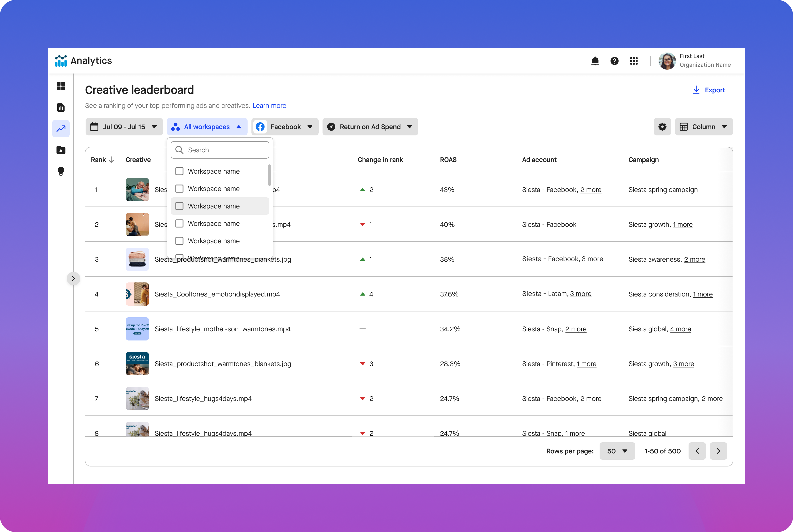Open the Return on Ad Spend dropdown
Image resolution: width=793 pixels, height=532 pixels.
click(x=370, y=126)
